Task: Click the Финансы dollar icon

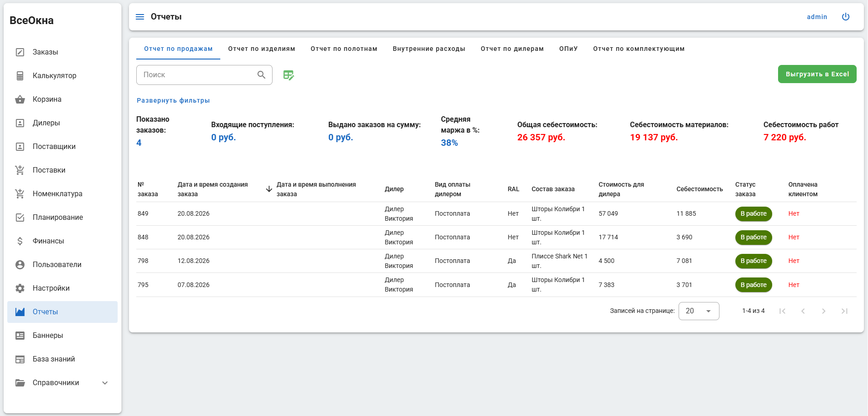Action: pyautogui.click(x=20, y=241)
